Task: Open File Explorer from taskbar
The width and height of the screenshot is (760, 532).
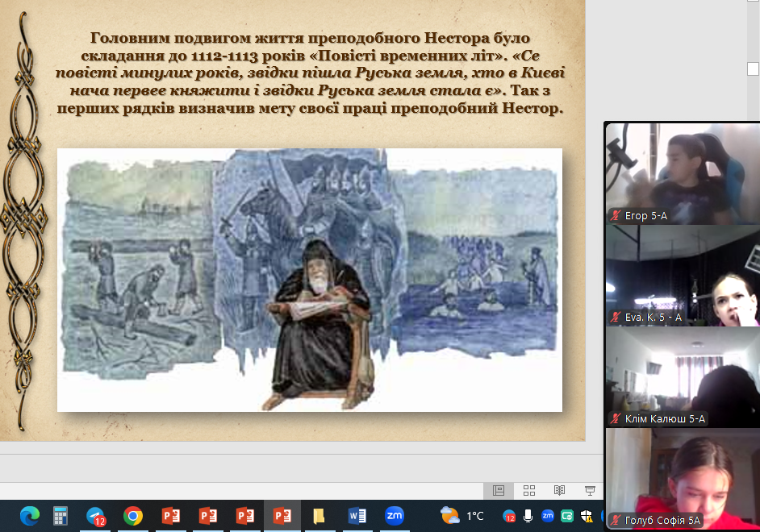Action: coord(319,516)
